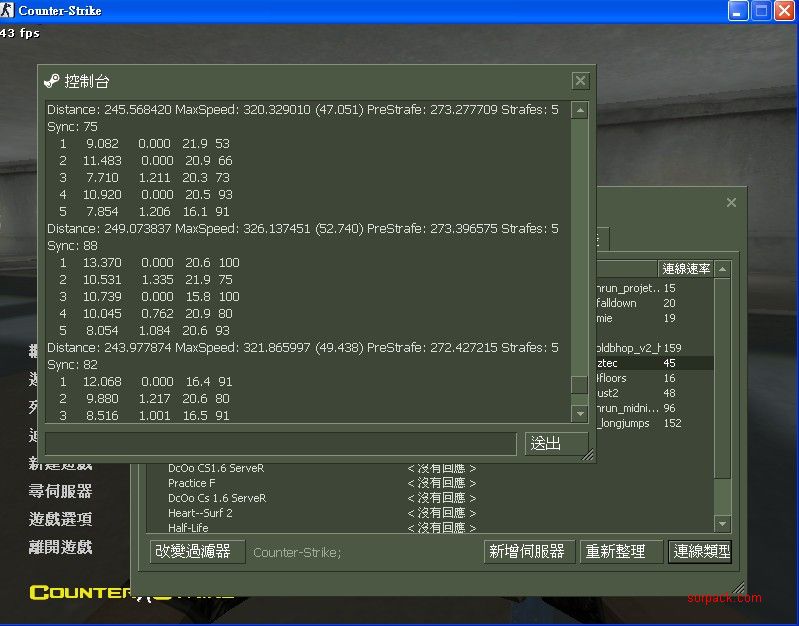Sort by 連線速率 column header
799x626 pixels.
(686, 269)
